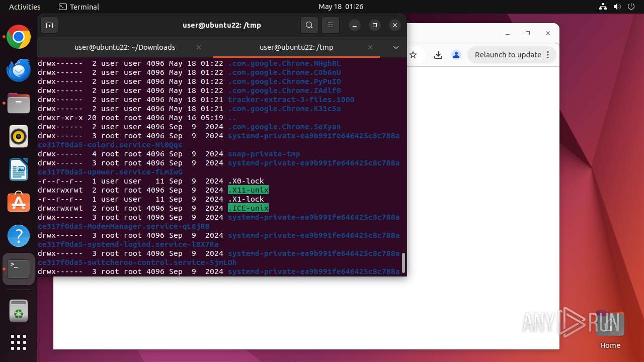Open LibreOffice Writer from the dock
Viewport: 644px width, 362px height.
(x=19, y=169)
